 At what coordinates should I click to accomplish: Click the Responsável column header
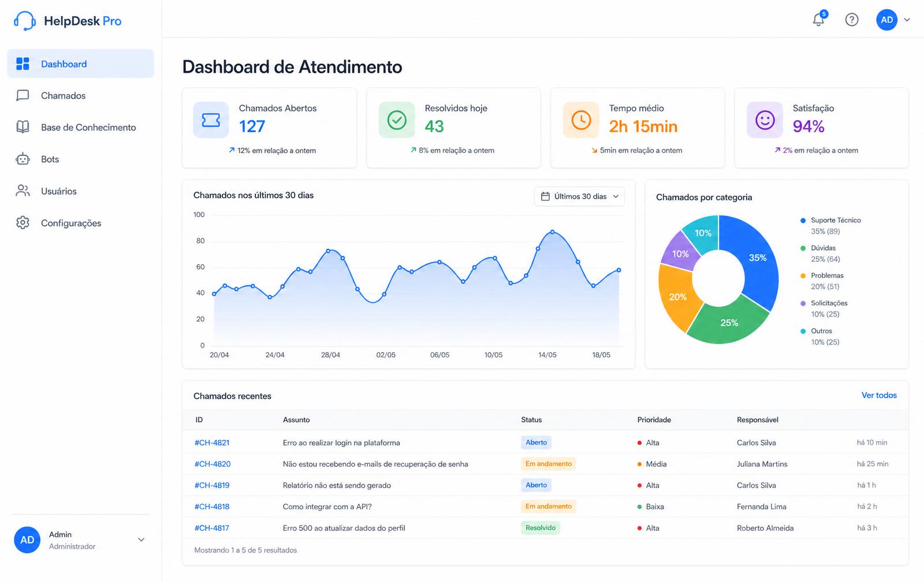click(757, 420)
